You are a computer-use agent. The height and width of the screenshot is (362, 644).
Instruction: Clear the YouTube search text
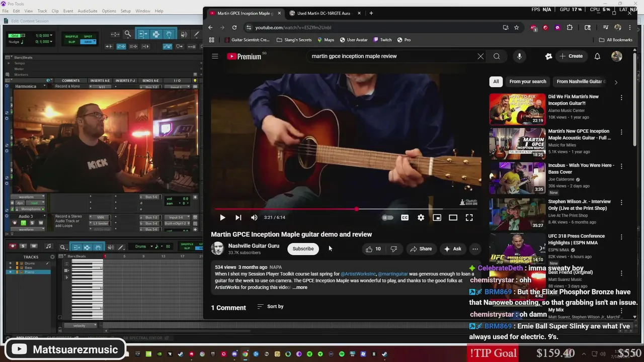(x=480, y=56)
